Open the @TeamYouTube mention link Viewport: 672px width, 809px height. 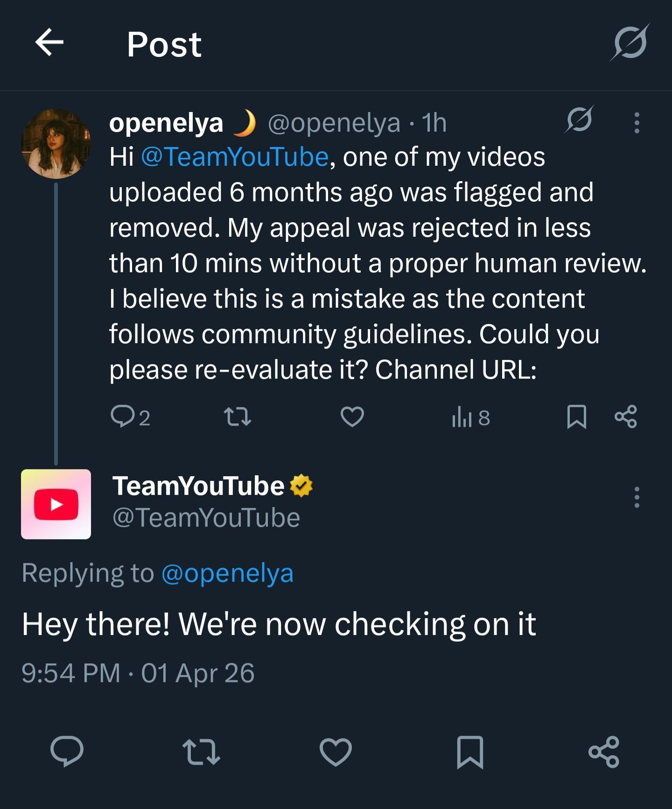(x=235, y=157)
